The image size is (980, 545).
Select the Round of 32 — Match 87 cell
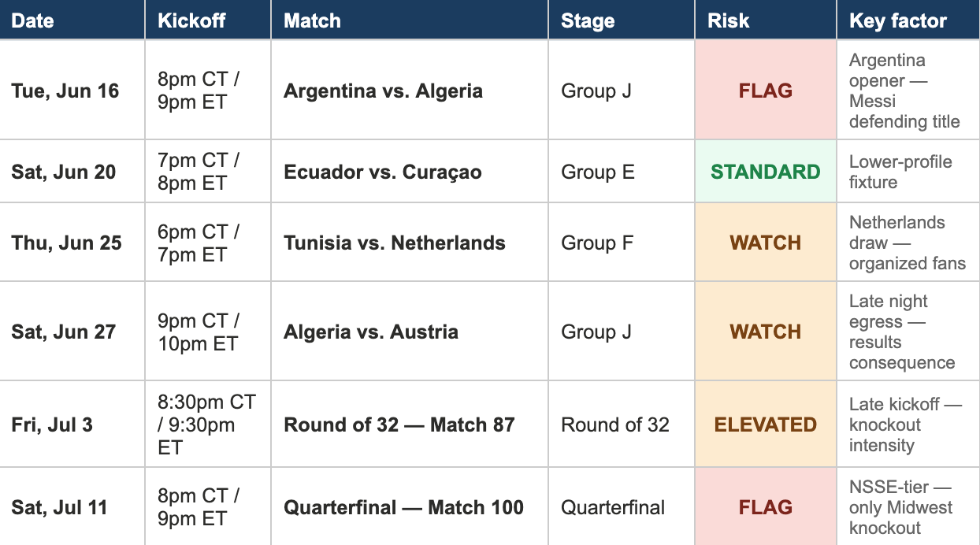(410, 425)
